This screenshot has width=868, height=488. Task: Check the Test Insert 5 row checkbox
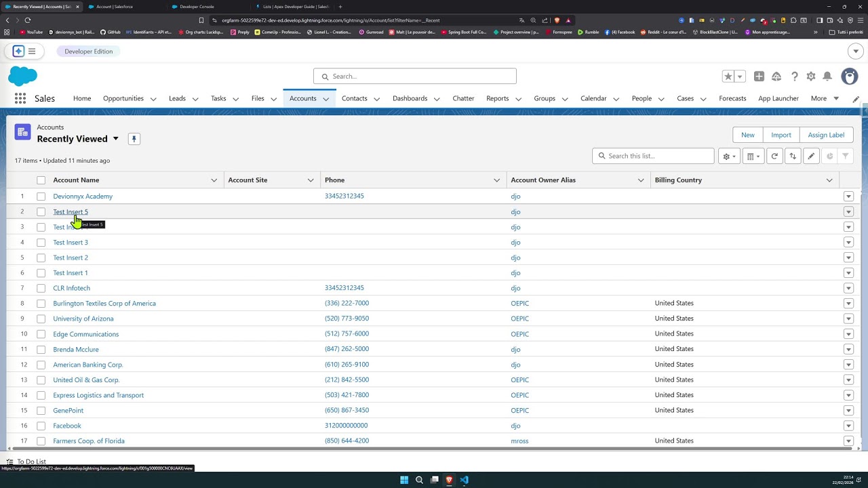tap(41, 212)
